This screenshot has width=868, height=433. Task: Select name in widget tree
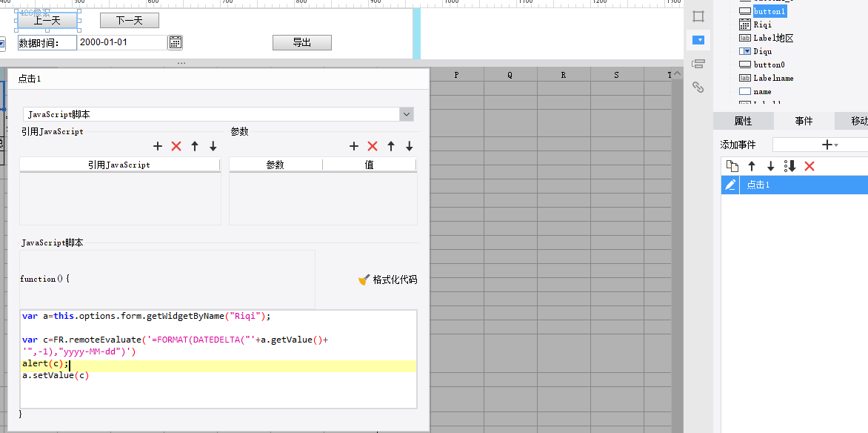762,91
